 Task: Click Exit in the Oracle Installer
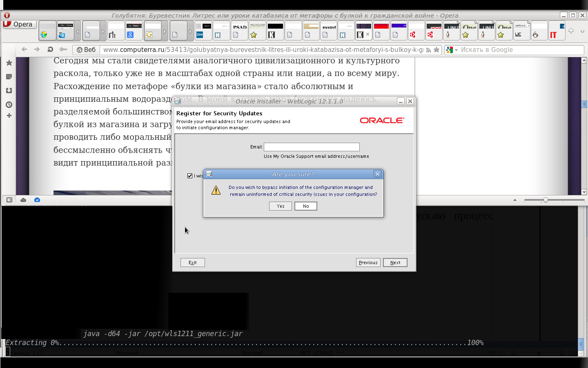[x=193, y=263]
